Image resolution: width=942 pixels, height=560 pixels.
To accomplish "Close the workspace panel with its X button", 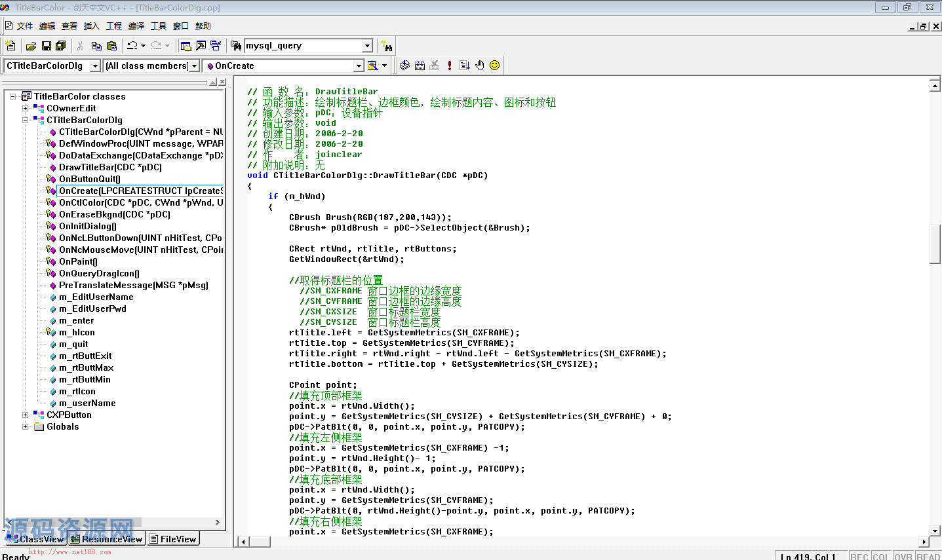I will 223,82.
